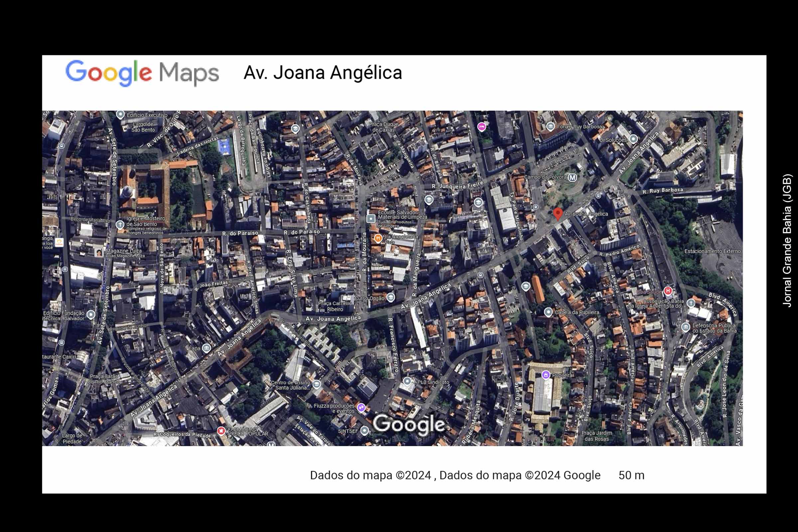Click the Estacionamento Externo label
This screenshot has height=532, width=798.
pos(713,251)
